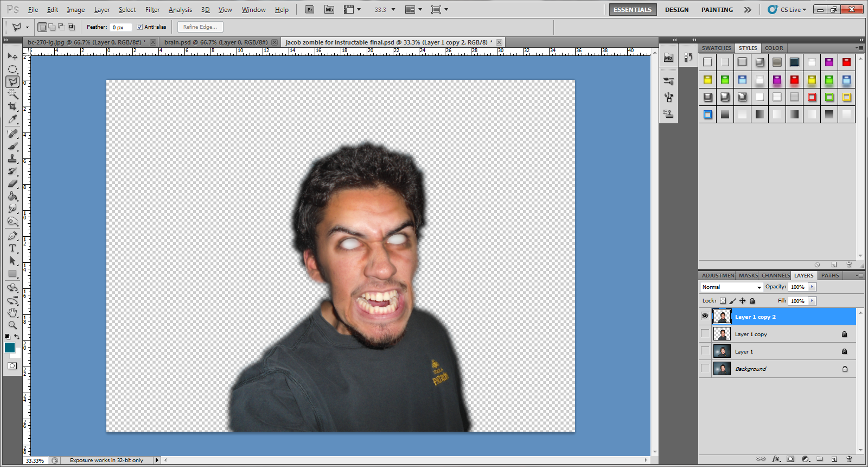Hide the Layer 1 copy 2 layer
Screen dimensions: 868x467
coord(705,316)
